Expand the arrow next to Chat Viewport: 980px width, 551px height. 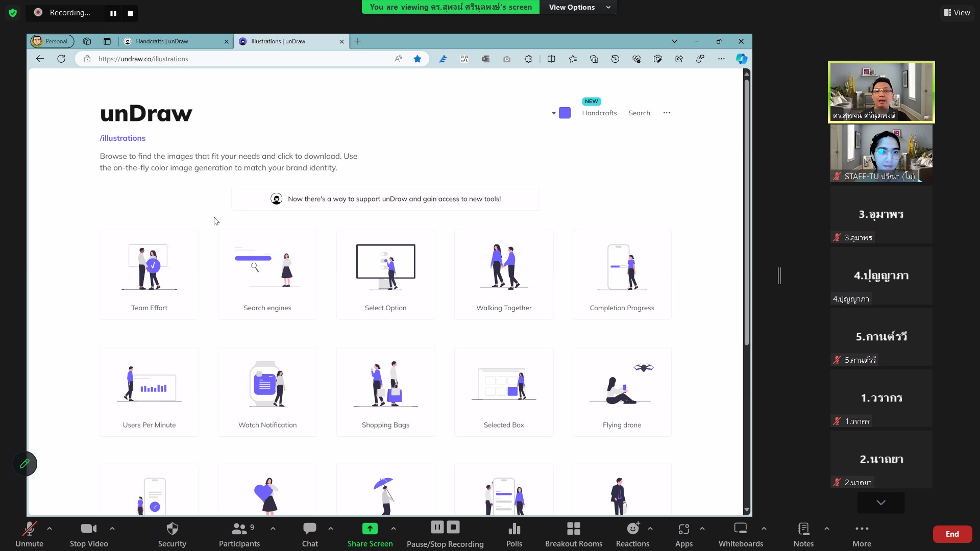tap(331, 529)
